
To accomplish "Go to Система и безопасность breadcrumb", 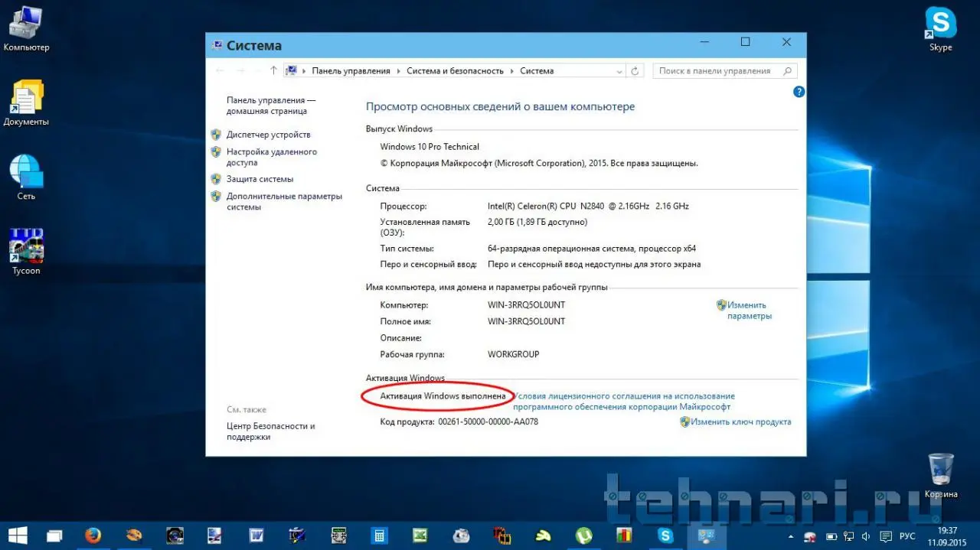I will point(455,71).
